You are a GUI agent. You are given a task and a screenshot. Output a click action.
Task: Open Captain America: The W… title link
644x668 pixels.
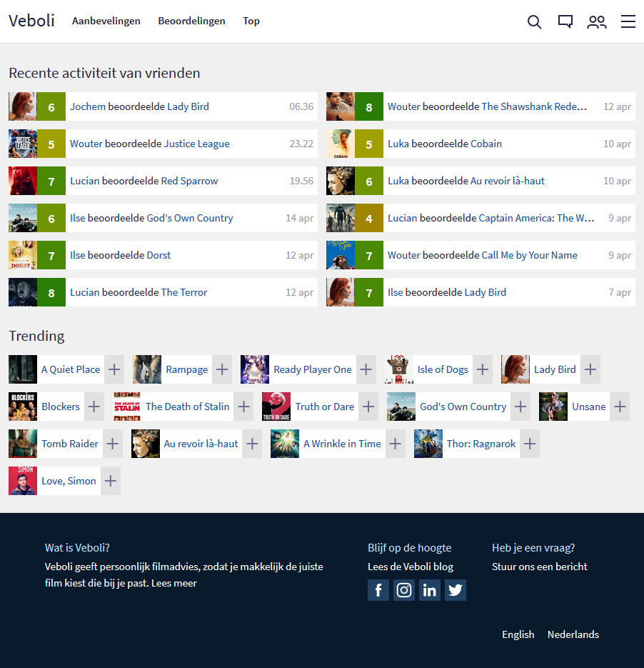[536, 218]
